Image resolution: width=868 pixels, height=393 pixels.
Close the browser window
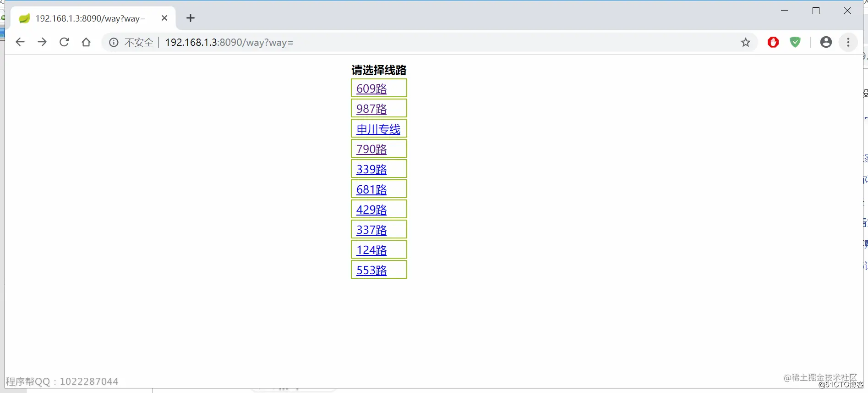tap(847, 11)
